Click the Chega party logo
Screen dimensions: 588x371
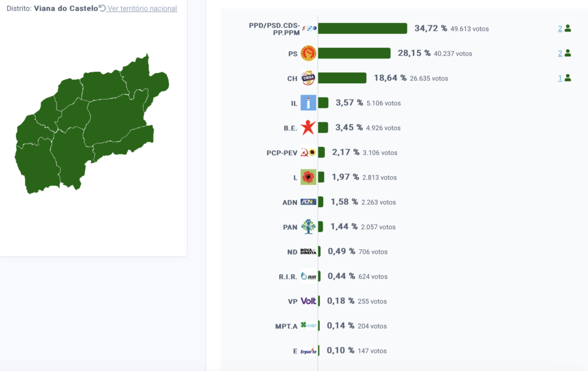308,78
